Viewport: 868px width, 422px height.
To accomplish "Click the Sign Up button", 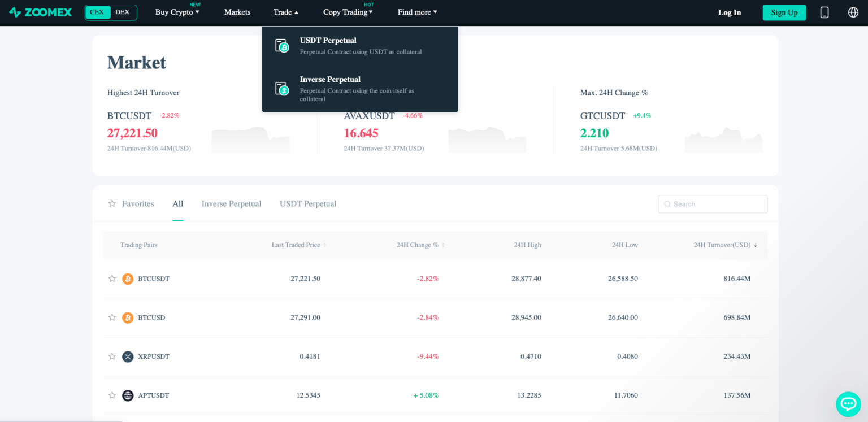I will [784, 12].
